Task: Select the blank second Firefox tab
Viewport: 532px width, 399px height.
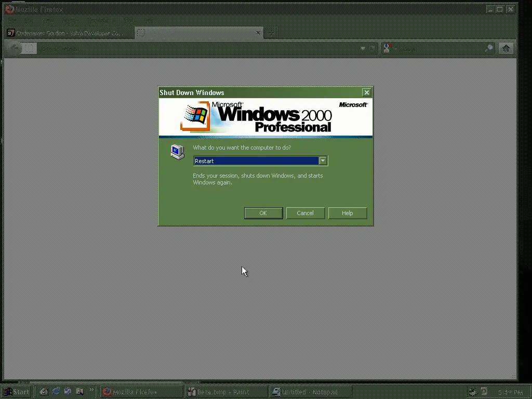Action: point(198,33)
